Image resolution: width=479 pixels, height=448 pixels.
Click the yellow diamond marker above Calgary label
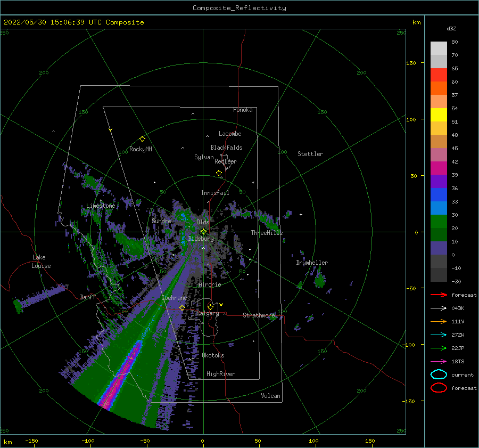point(210,307)
